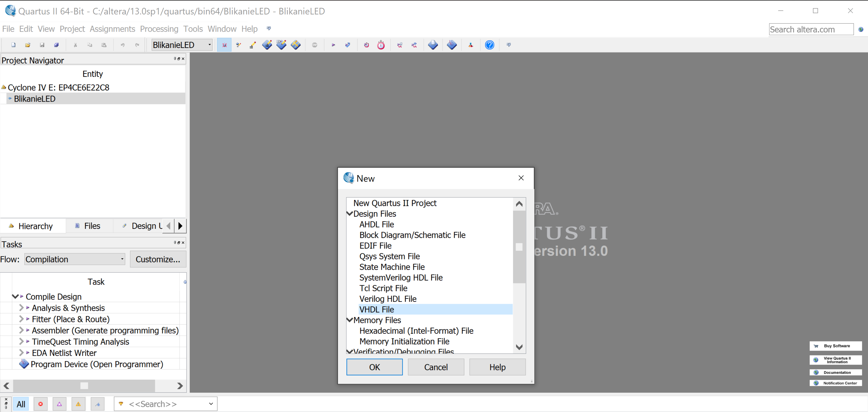868x412 pixels.
Task: Click the Customize... button
Action: click(158, 259)
